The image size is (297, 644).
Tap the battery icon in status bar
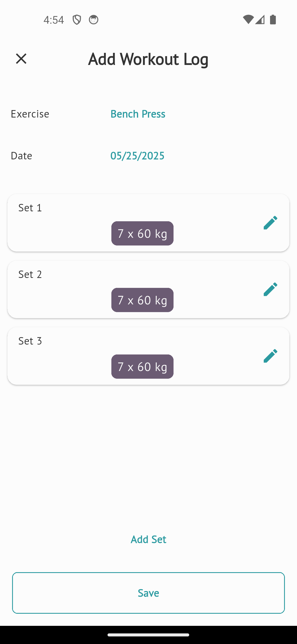pyautogui.click(x=273, y=20)
